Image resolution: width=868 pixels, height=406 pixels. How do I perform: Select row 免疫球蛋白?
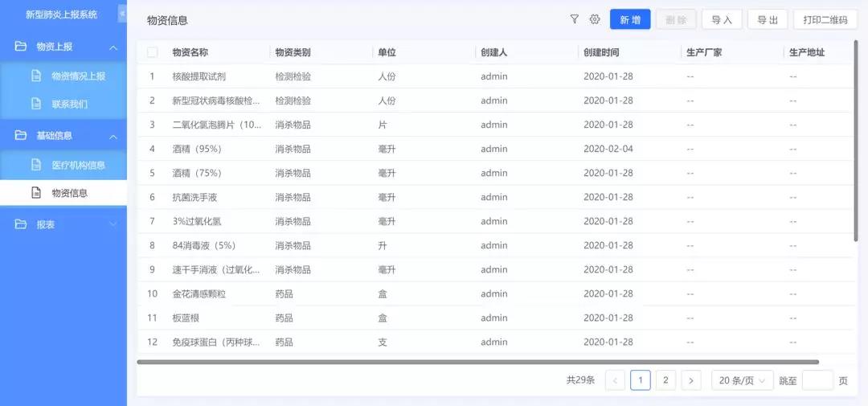[494, 342]
